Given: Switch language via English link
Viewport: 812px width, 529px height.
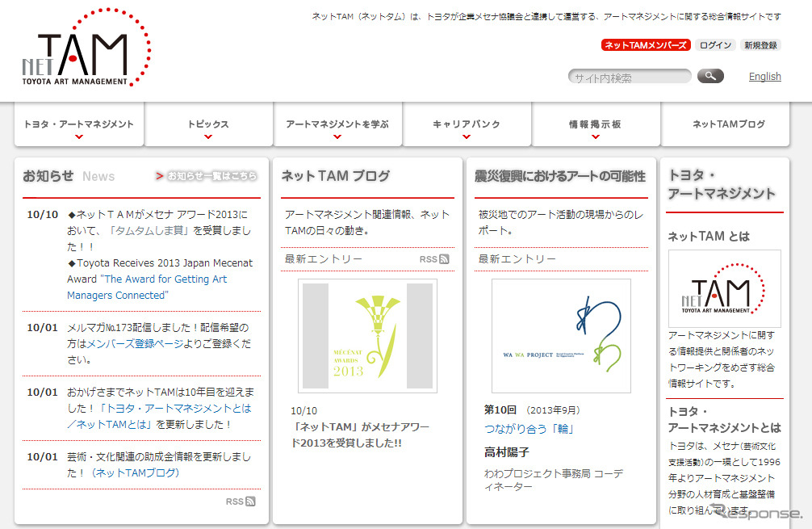Looking at the screenshot, I should click(764, 77).
